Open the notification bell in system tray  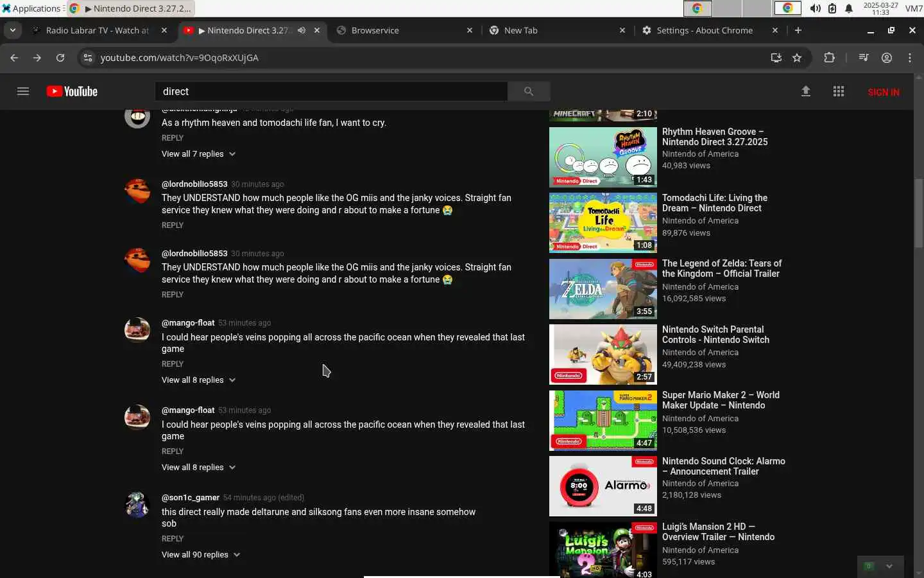coord(849,8)
